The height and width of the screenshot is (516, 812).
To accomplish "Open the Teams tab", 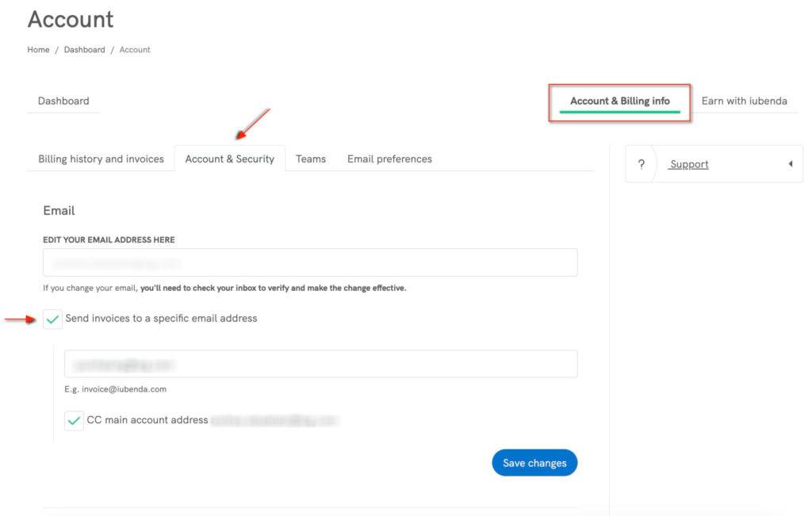I will pos(311,159).
